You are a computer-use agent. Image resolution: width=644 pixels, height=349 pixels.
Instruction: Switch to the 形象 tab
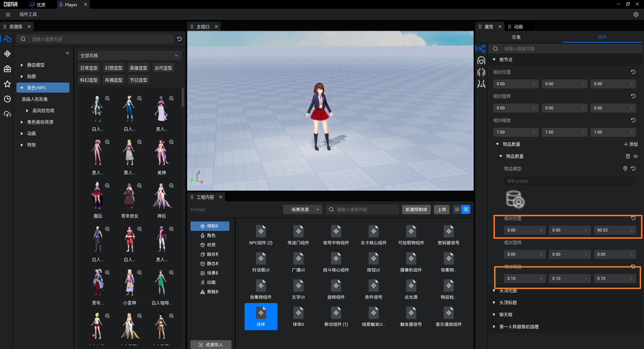[516, 37]
